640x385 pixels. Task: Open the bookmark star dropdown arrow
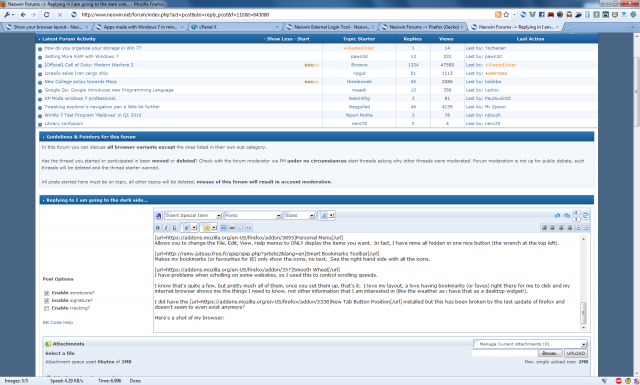[514, 15]
